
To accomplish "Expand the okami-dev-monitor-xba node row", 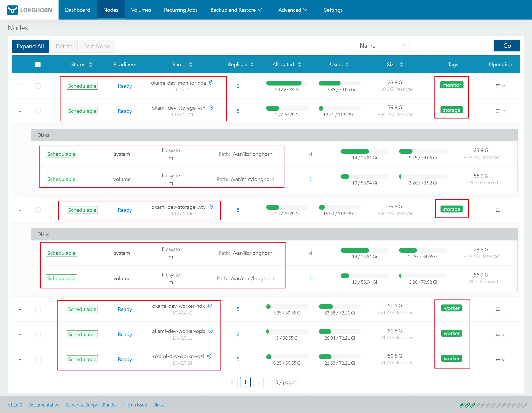I will [20, 86].
